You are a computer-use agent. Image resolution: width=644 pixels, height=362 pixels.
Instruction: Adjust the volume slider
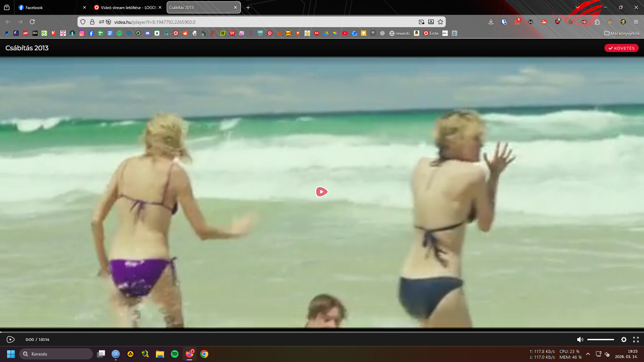[600, 340]
